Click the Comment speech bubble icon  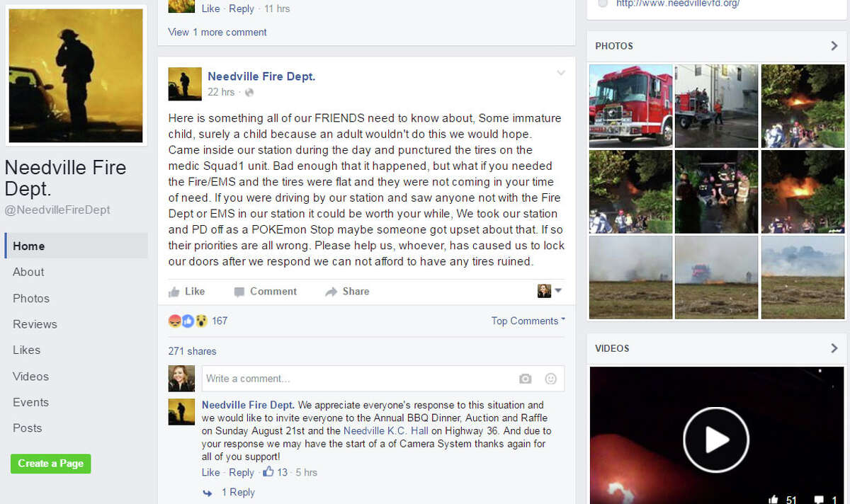coord(239,292)
